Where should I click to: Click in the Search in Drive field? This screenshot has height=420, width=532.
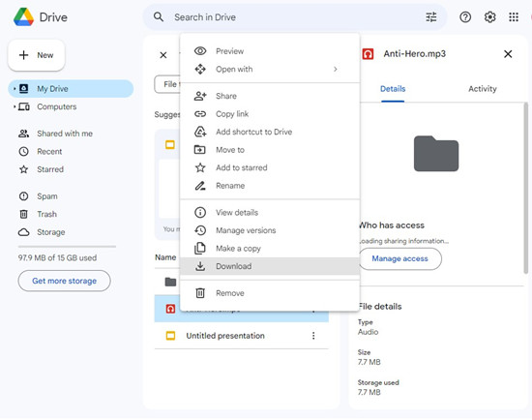(294, 17)
